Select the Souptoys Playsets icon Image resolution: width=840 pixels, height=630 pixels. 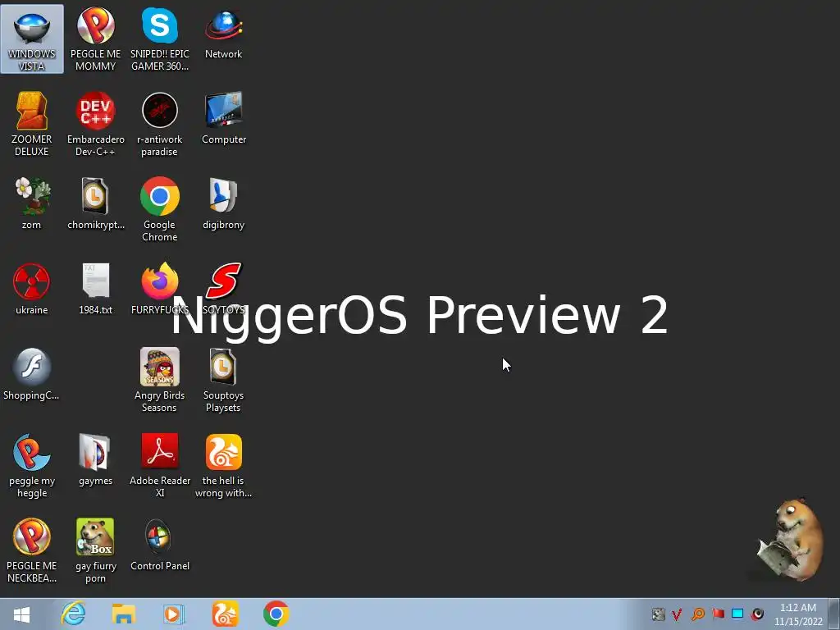point(223,380)
